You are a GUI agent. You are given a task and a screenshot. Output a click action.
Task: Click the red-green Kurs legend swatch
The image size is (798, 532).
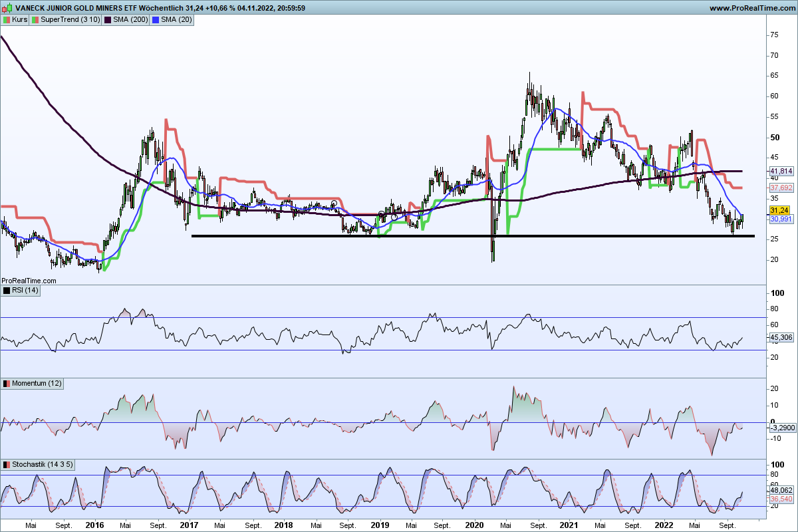(x=6, y=20)
